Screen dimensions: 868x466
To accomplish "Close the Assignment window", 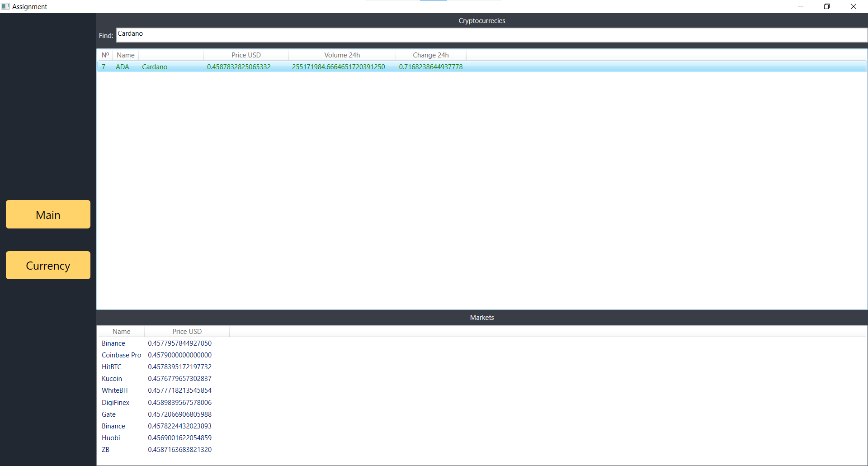I will (854, 6).
